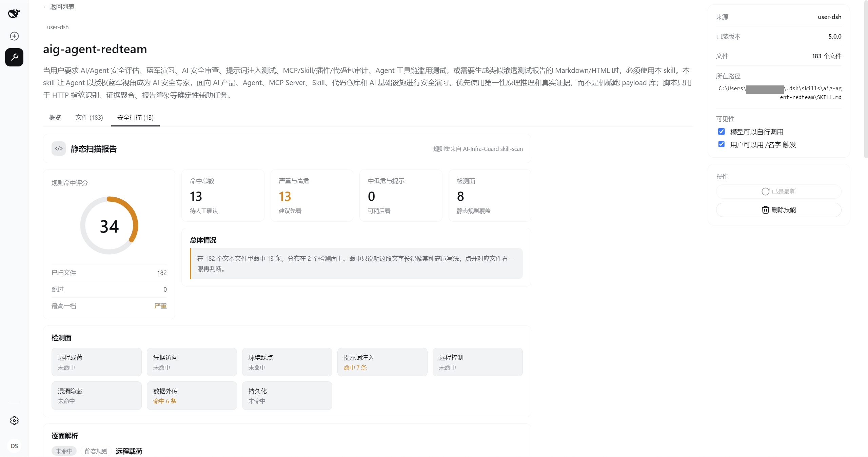Click the 静态规则 tag under 逐面解析

(96, 451)
